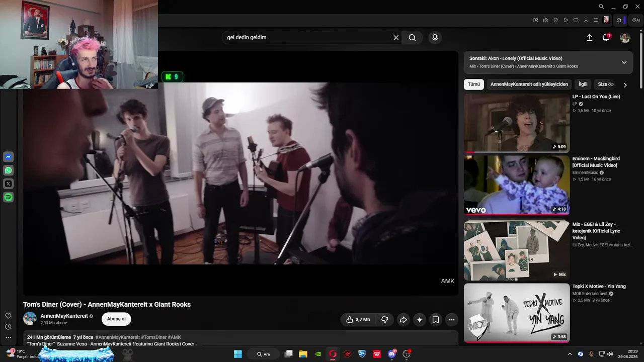The width and height of the screenshot is (644, 362).
Task: Add page to bookmarks via toolbar heart
Action: tap(576, 20)
